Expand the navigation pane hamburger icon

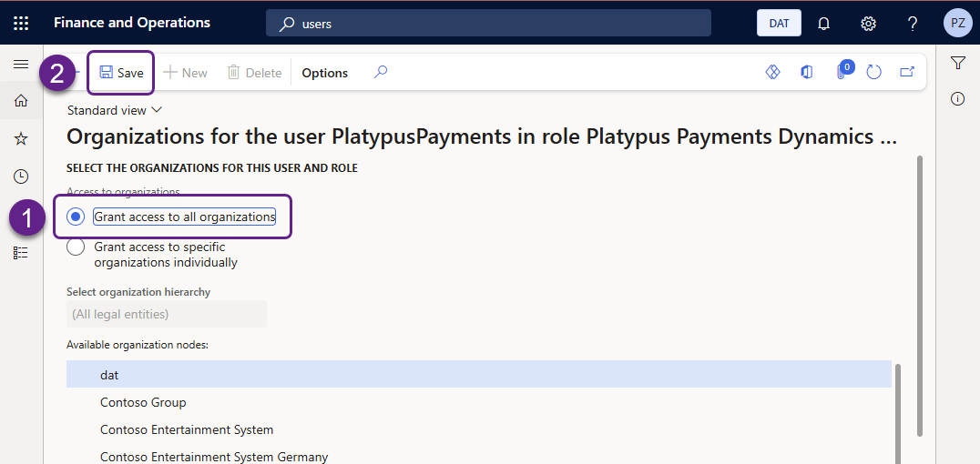[20, 64]
